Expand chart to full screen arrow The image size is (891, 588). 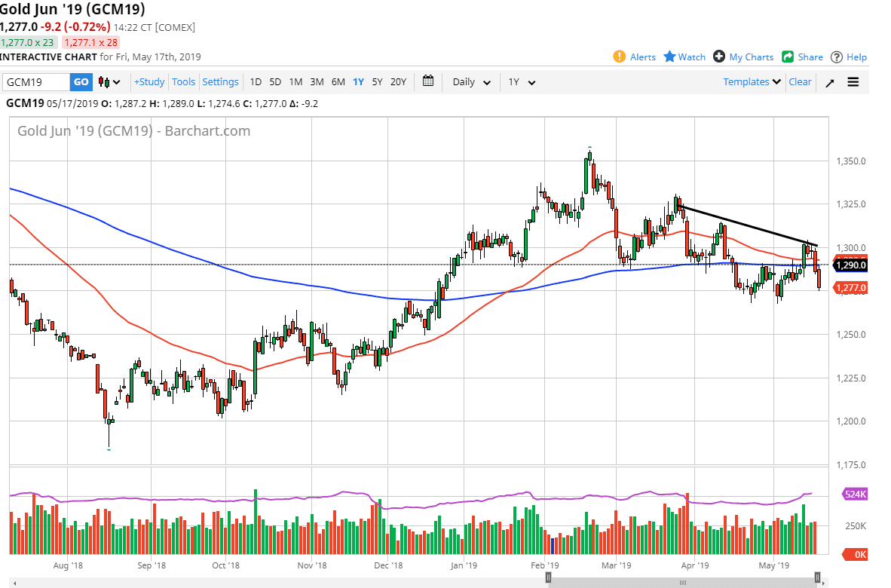[x=829, y=82]
